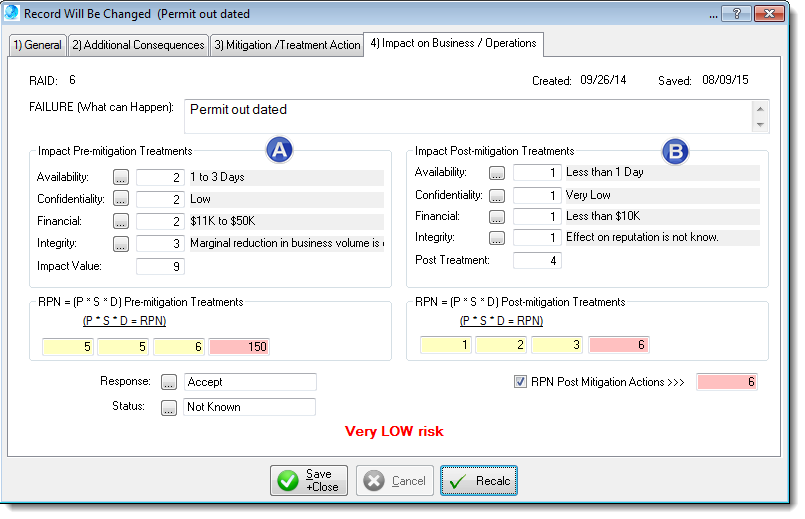
Task: Click the Recalc button
Action: (x=479, y=481)
